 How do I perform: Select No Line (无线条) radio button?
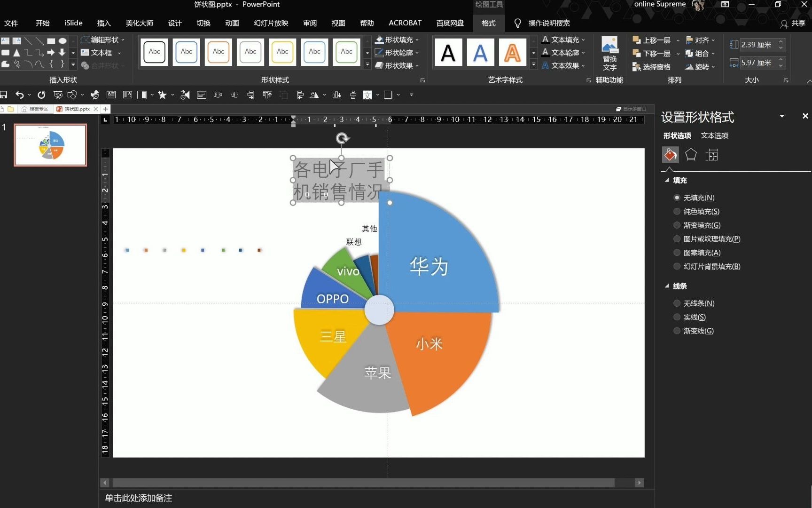677,303
